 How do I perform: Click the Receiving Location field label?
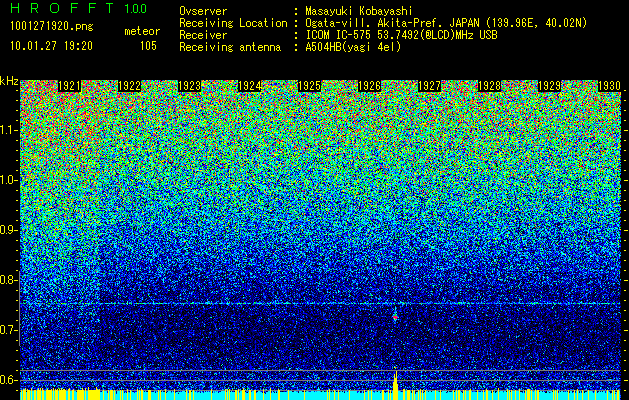(x=233, y=23)
